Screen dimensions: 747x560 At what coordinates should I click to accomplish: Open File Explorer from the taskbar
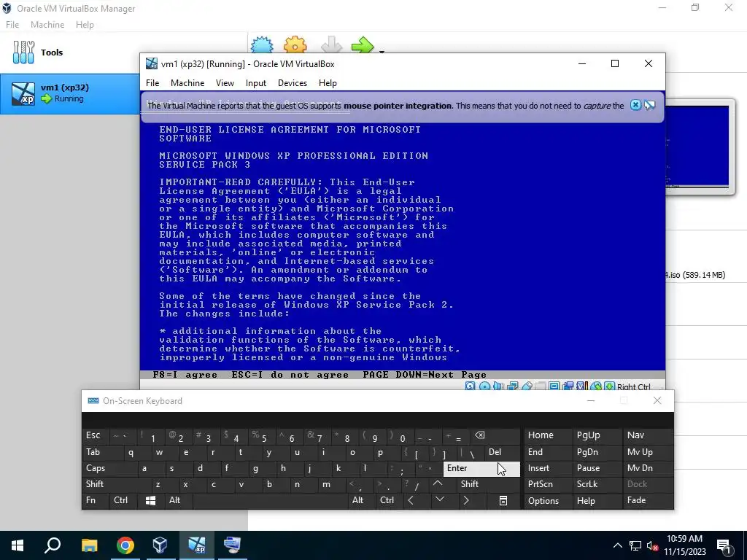(x=89, y=545)
